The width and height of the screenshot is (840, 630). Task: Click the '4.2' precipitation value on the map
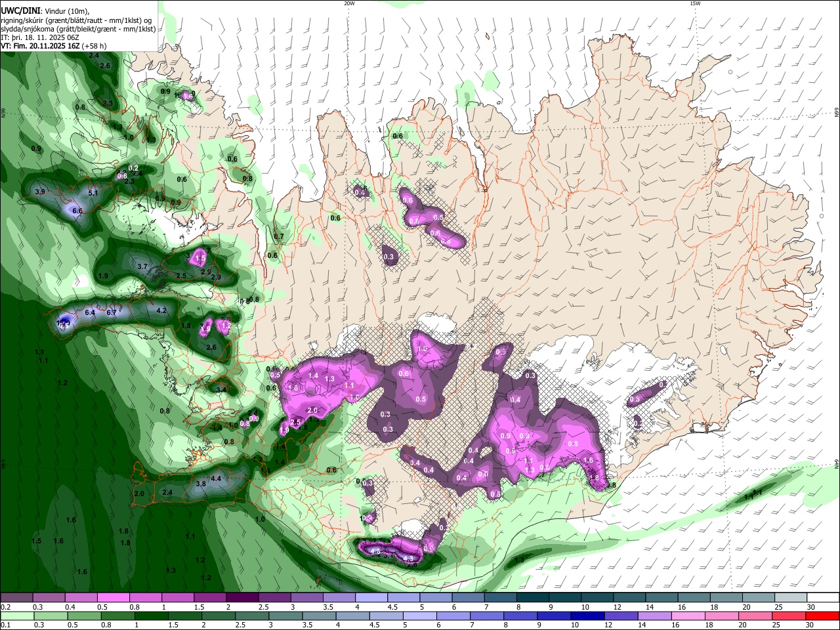[161, 310]
